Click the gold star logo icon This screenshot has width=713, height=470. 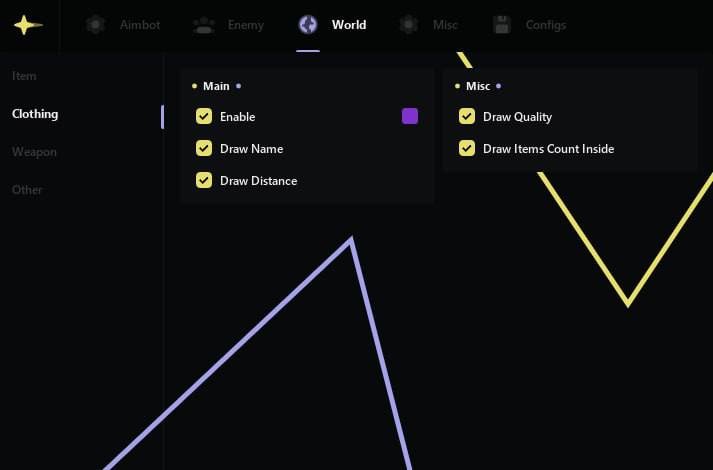[x=28, y=25]
